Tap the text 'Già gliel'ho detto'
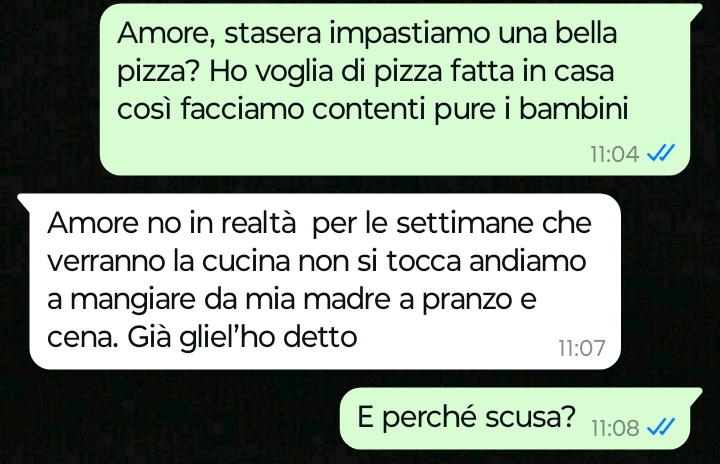 coord(242,338)
